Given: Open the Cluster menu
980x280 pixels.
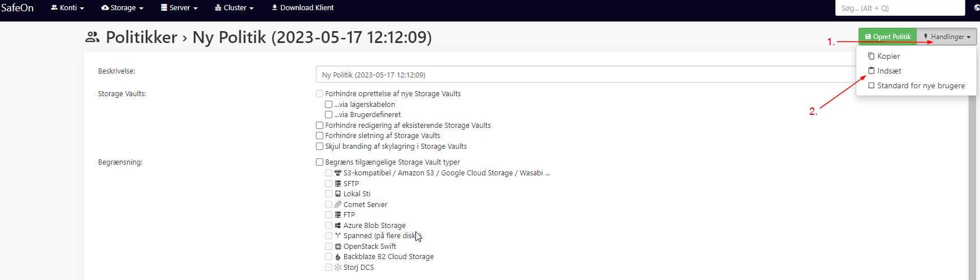Looking at the screenshot, I should [234, 8].
